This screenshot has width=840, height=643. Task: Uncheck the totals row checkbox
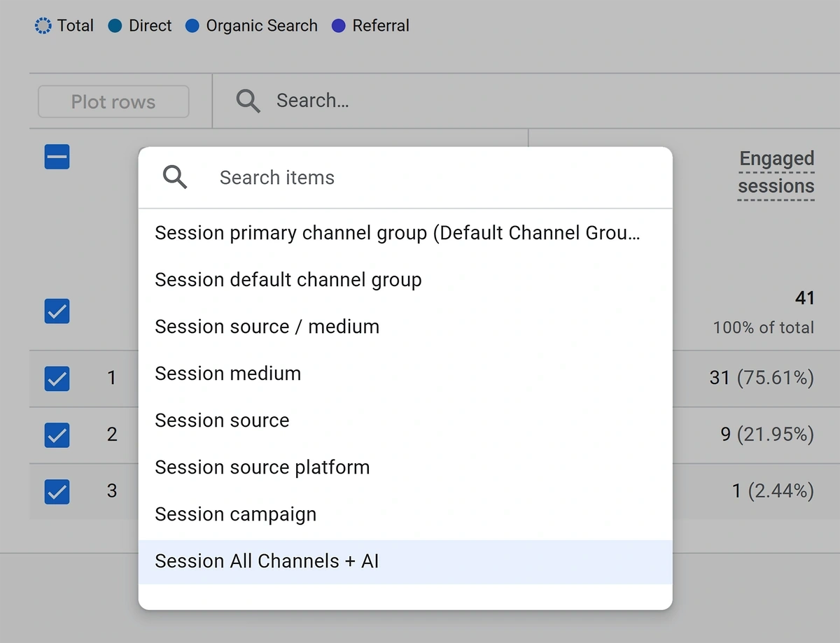tap(57, 311)
